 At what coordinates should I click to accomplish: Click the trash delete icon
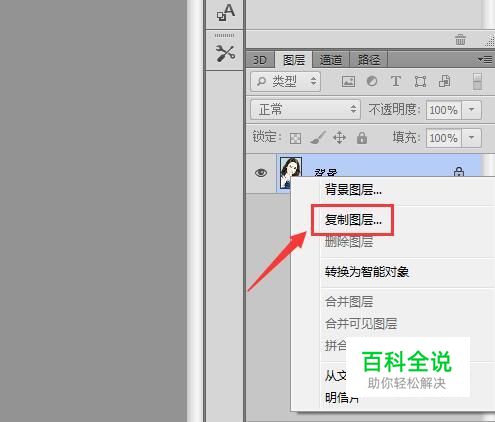(460, 39)
